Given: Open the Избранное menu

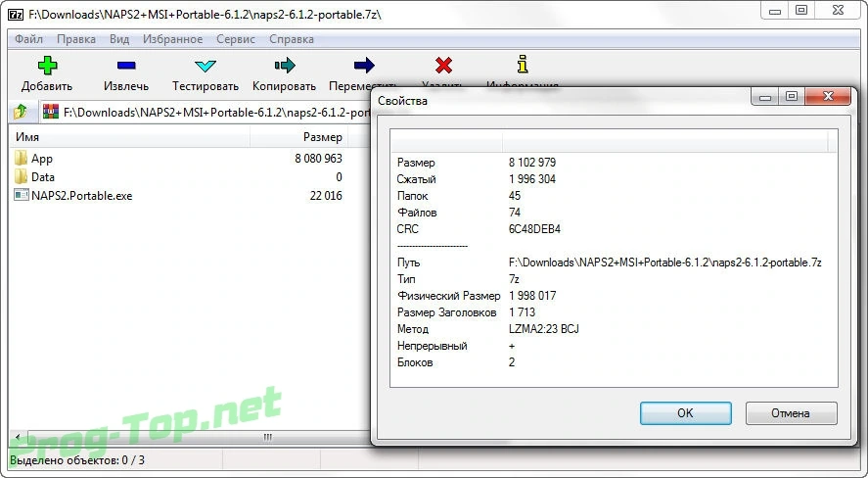Looking at the screenshot, I should tap(172, 39).
